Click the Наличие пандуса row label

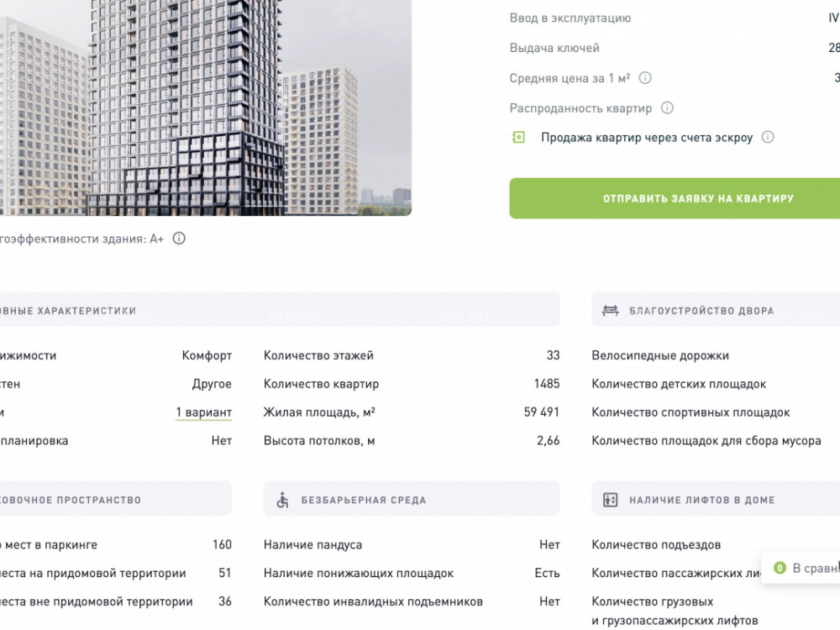tap(312, 545)
